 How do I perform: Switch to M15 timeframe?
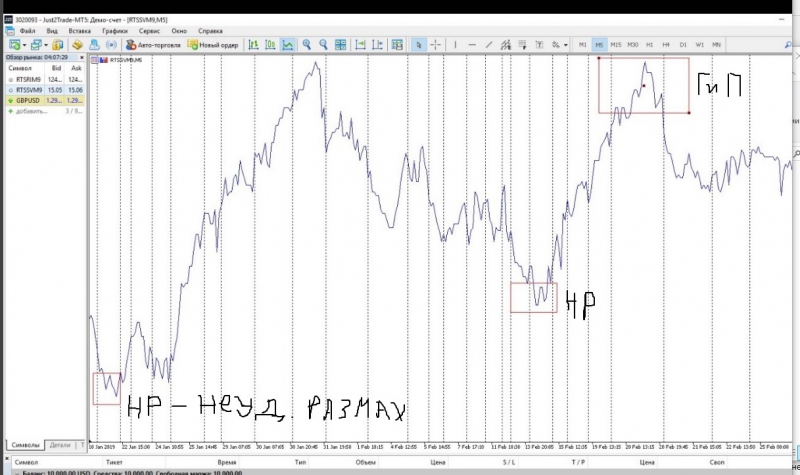click(616, 45)
